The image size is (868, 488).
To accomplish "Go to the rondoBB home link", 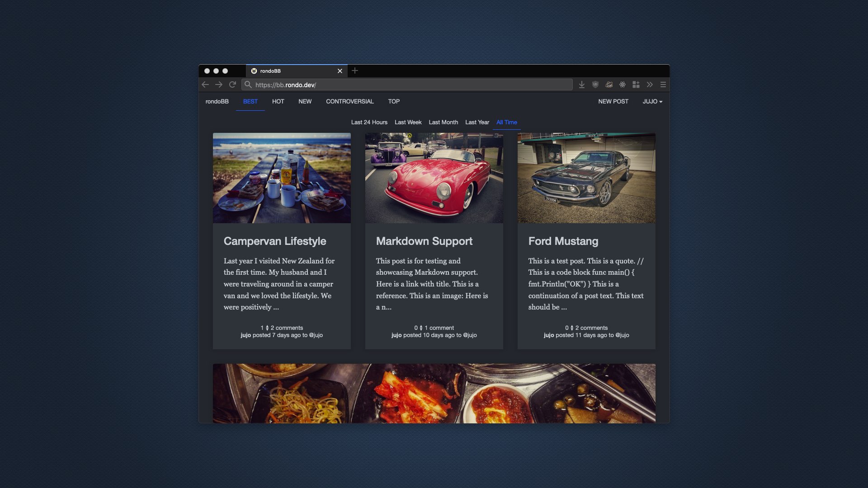I will tap(217, 101).
